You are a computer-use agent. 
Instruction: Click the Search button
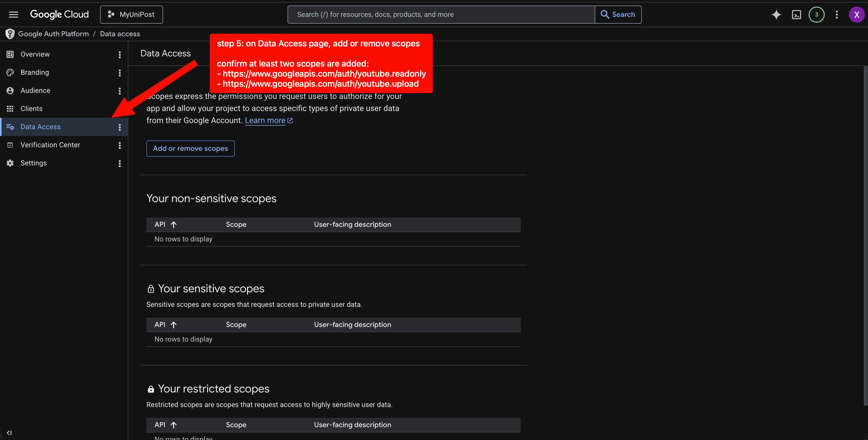[618, 15]
